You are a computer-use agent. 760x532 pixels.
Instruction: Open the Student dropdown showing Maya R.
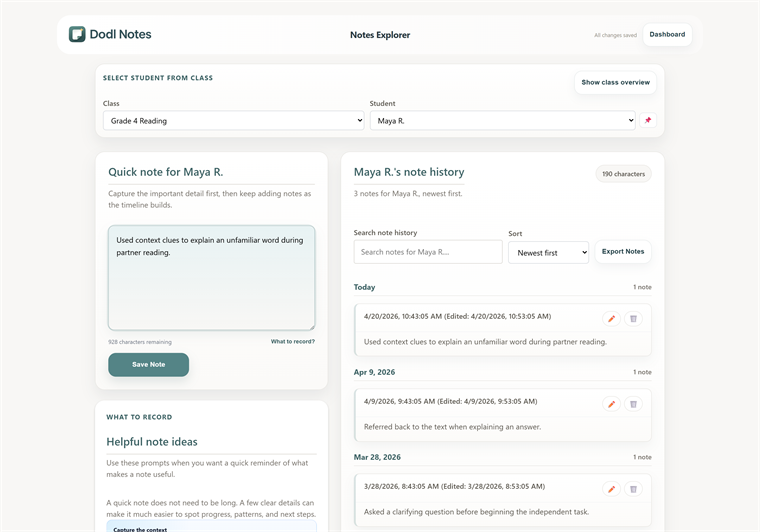503,121
